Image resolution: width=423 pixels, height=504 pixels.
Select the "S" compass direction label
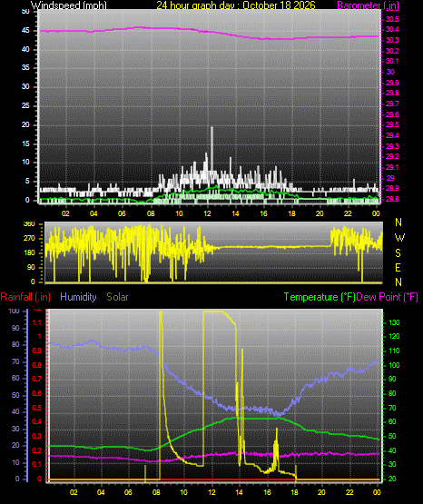(398, 253)
